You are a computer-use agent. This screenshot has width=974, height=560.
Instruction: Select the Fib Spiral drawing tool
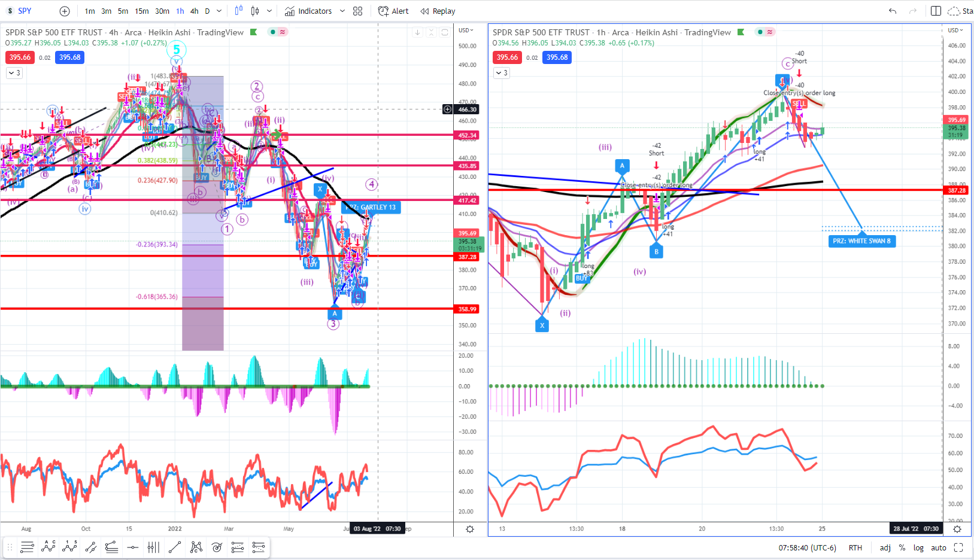point(217,547)
